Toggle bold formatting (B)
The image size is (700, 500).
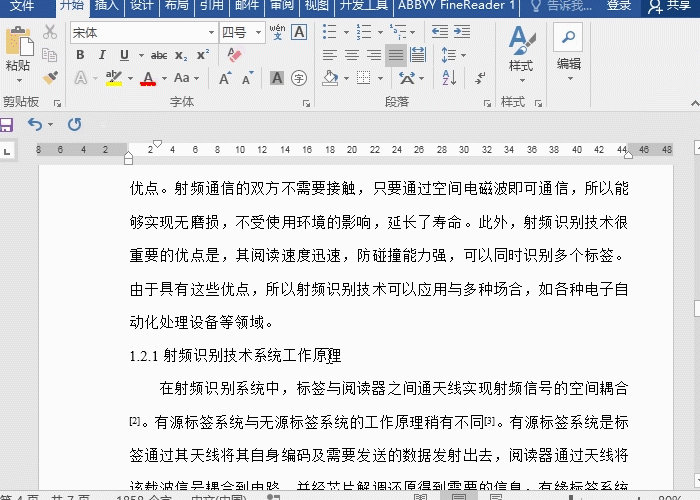pos(80,55)
